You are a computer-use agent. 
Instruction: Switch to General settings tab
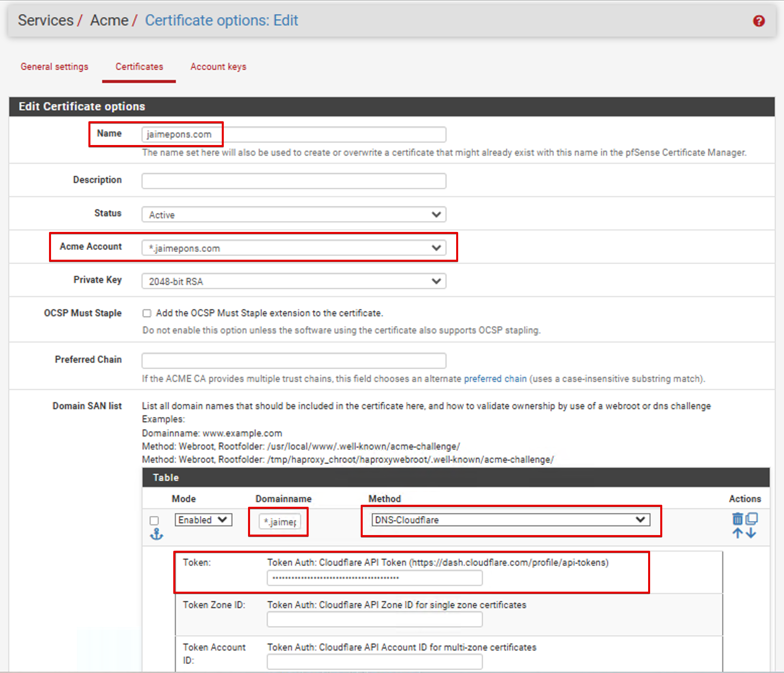55,67
